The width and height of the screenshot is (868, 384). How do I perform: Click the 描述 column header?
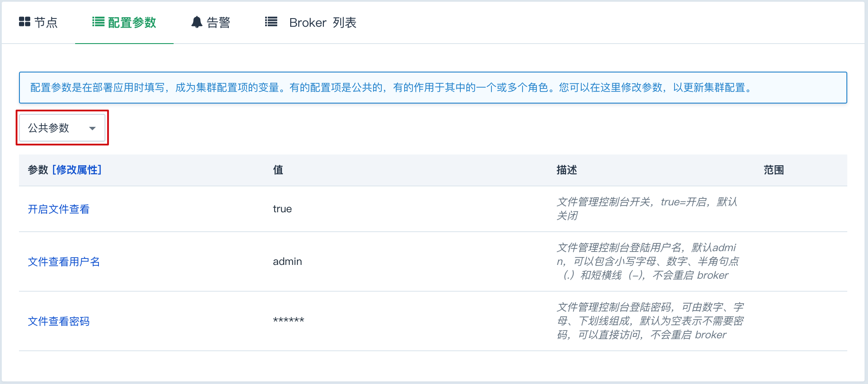[567, 170]
